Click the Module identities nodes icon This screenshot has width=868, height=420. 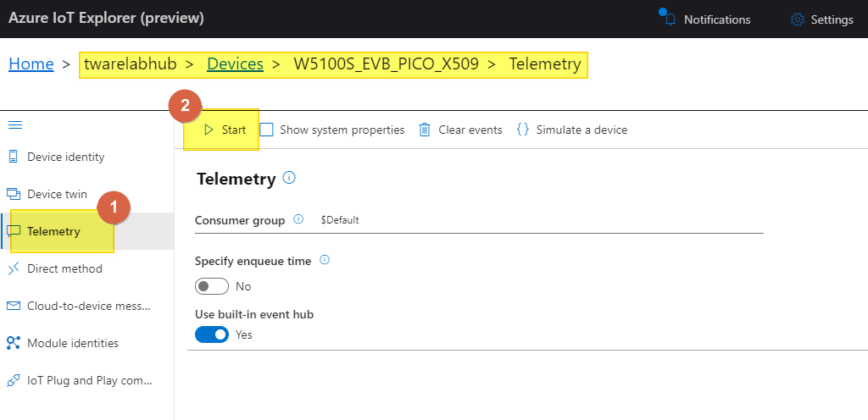click(14, 343)
